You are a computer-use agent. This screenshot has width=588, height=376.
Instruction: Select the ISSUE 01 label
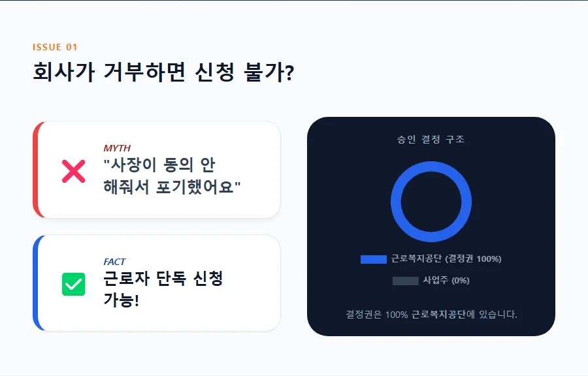(55, 47)
